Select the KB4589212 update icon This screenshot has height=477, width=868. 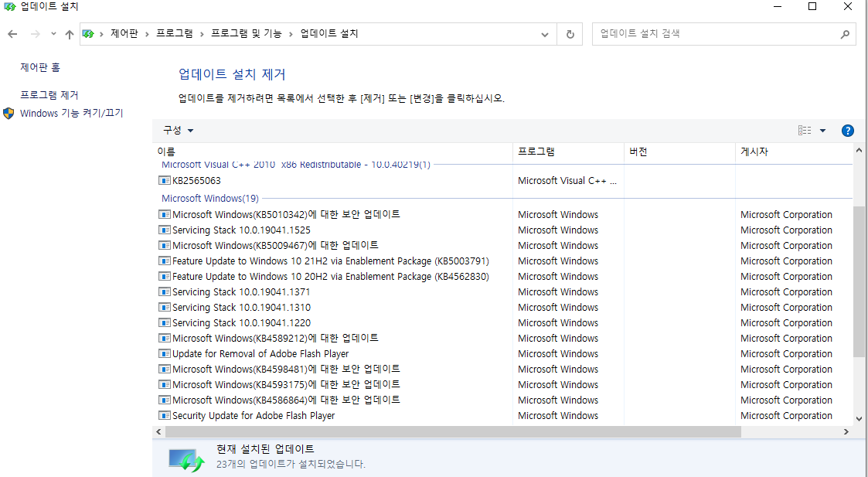point(165,339)
